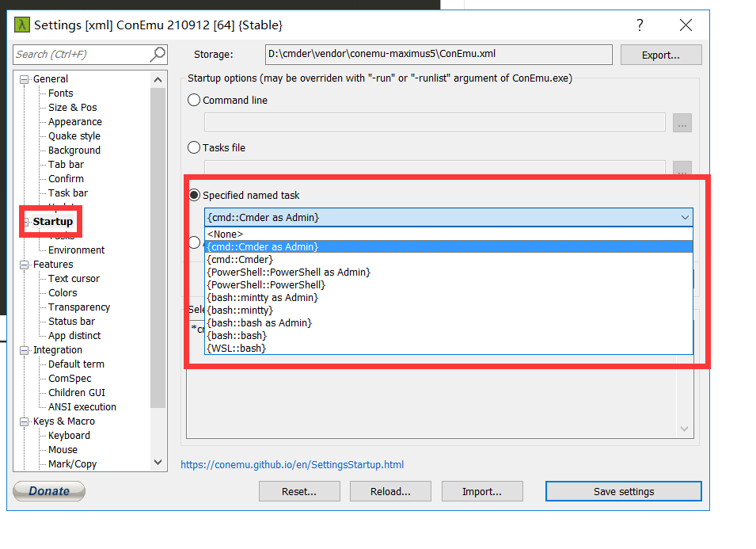Collapse the Keys & Macro node
This screenshot has height=549, width=756.
[24, 421]
